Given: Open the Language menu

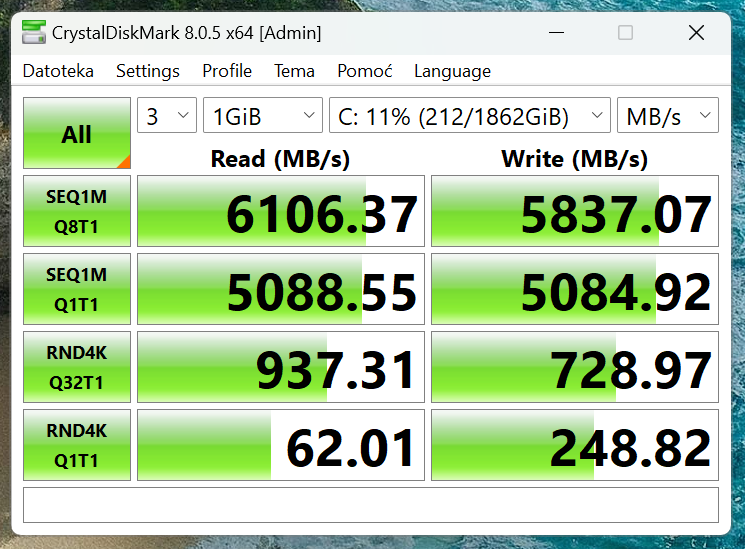Looking at the screenshot, I should coord(452,71).
